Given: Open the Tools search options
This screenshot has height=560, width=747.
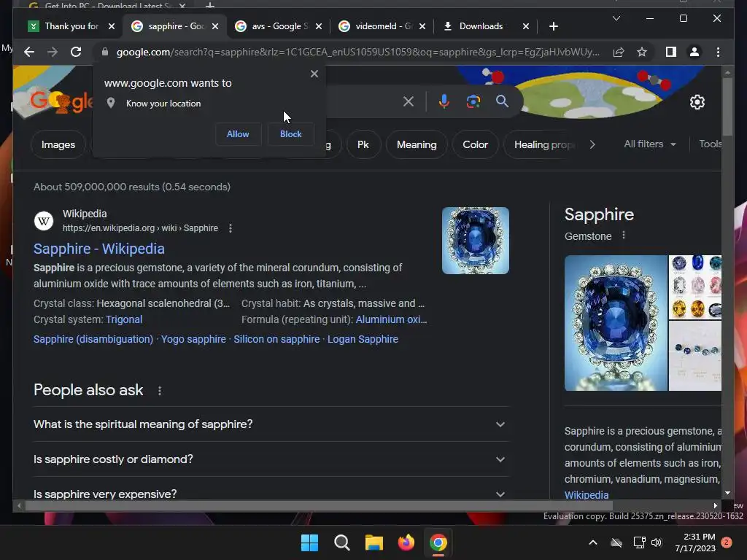Looking at the screenshot, I should (x=710, y=144).
